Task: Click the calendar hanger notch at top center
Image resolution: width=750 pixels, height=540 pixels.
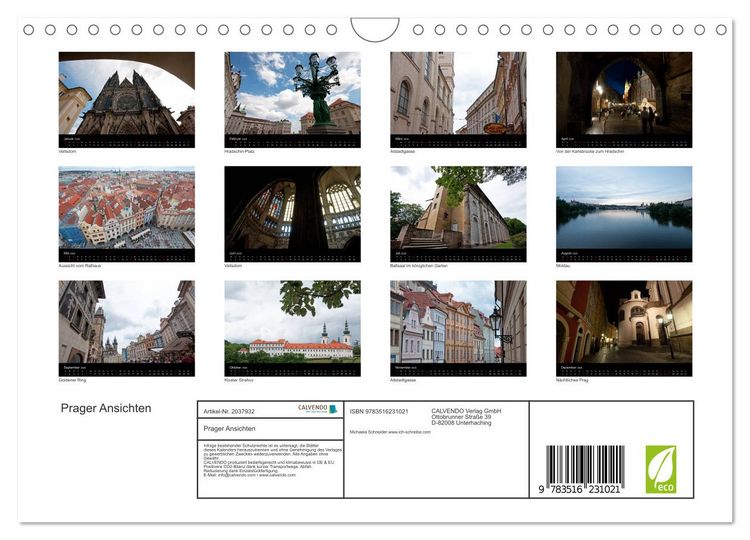Action: point(375,29)
